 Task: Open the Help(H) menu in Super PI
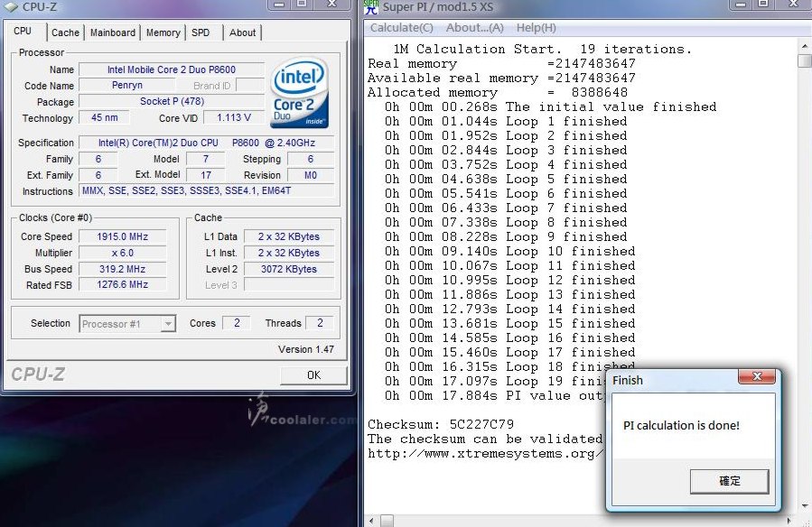[x=536, y=28]
